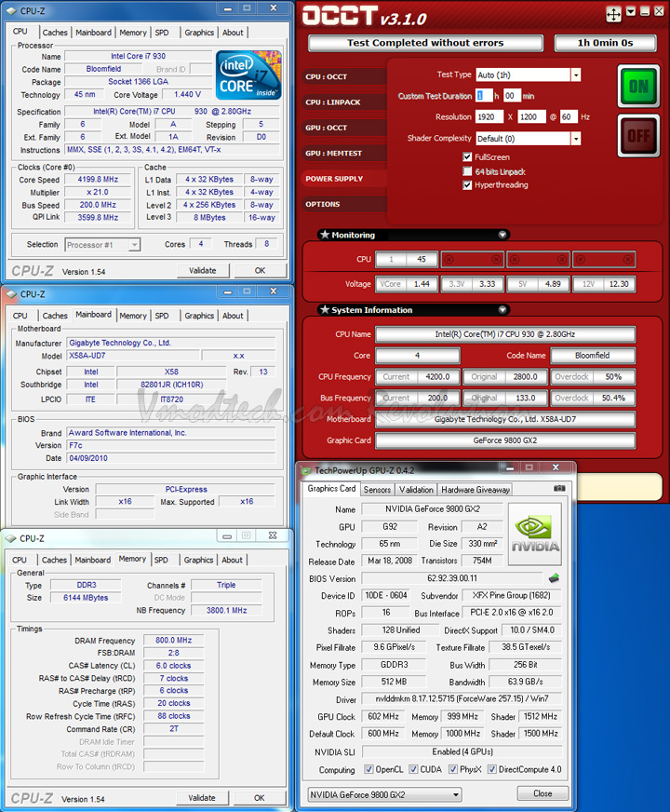
Task: Click the red OFF button in OCCT
Action: [638, 135]
